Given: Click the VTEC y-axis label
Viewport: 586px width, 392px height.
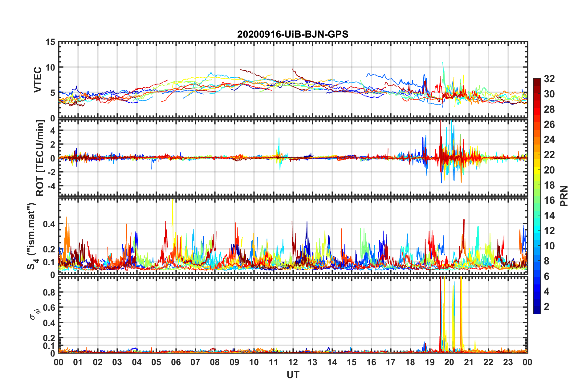Looking at the screenshot, I should (38, 80).
